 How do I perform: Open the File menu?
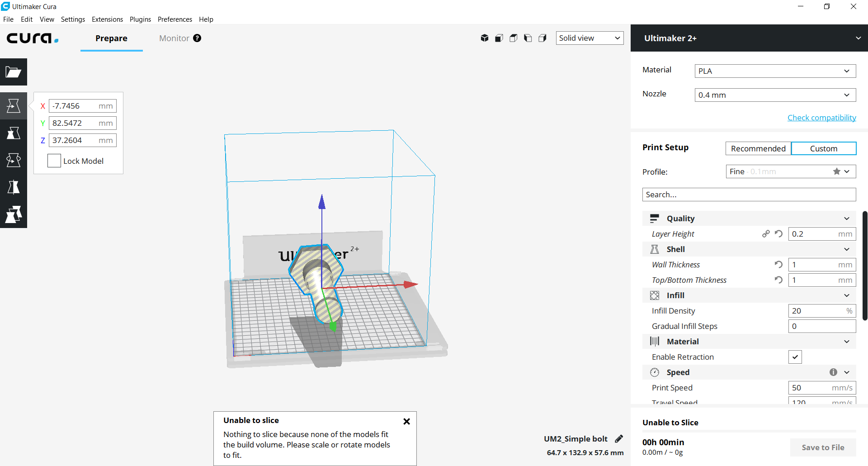coord(8,19)
